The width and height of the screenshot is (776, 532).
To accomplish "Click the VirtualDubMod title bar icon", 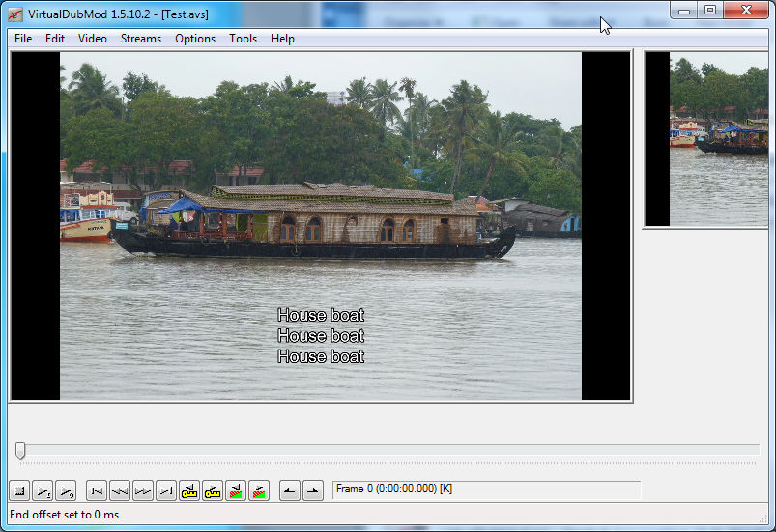I will (15, 14).
